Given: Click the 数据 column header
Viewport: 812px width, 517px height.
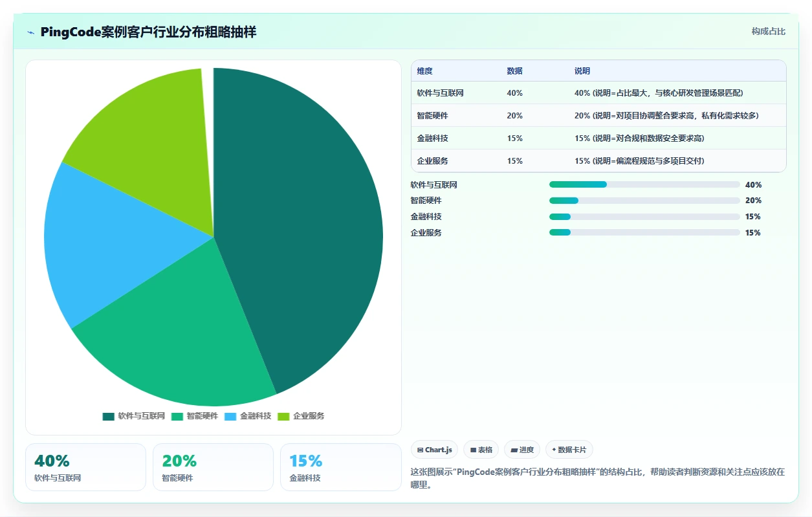Looking at the screenshot, I should click(515, 71).
